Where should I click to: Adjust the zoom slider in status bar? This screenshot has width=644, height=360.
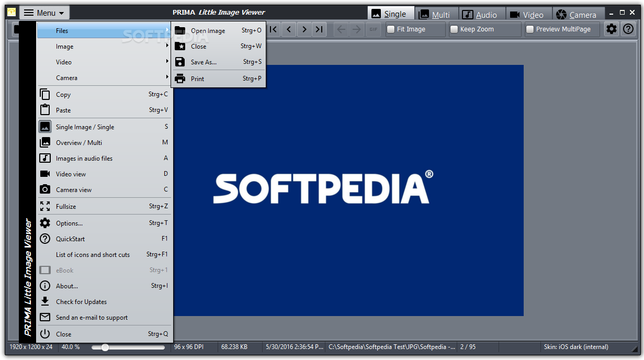[x=105, y=347]
